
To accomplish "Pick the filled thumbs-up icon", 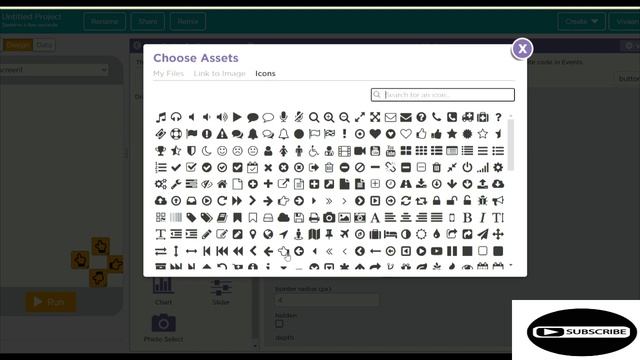I will [436, 134].
